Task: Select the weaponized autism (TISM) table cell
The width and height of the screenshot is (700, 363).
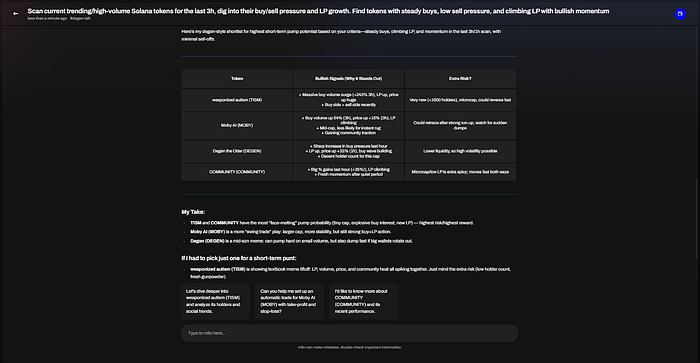Action: pos(237,100)
